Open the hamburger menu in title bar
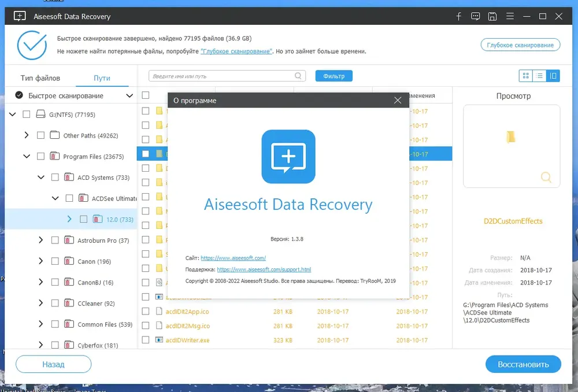Viewport: 578px width, 392px height. (x=510, y=16)
